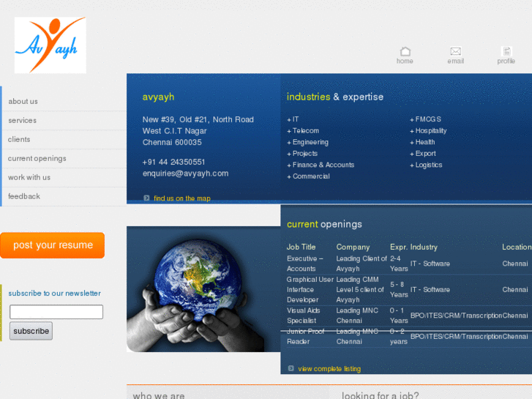Screen dimensions: 532x399
Task: Click the looking for a job? heading
Action: click(380, 395)
